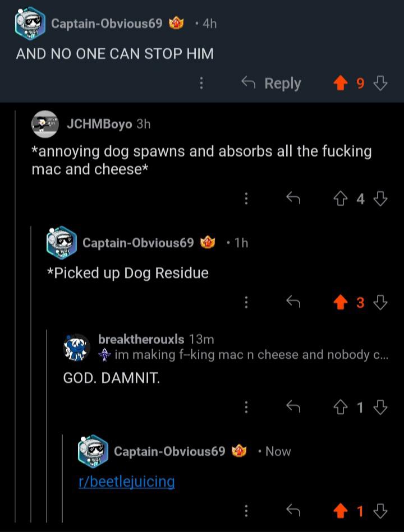Open Captain-Obvious69 username on 1h comment
Screen dimensions: 404x532
(138, 243)
